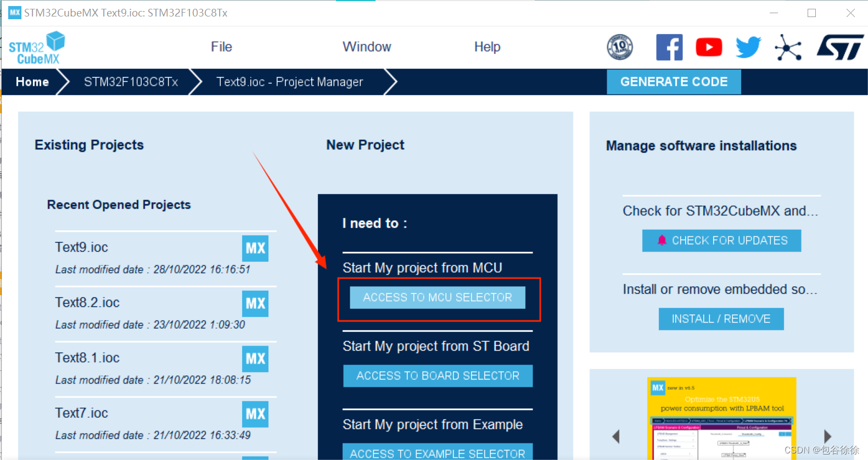Open the YouTube icon link

[x=709, y=47]
